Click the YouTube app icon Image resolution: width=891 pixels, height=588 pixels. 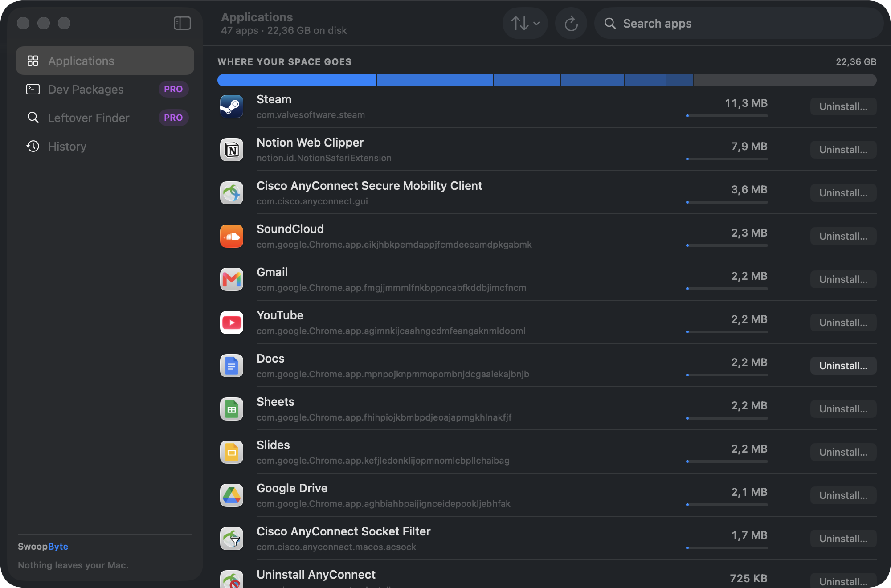coord(232,323)
